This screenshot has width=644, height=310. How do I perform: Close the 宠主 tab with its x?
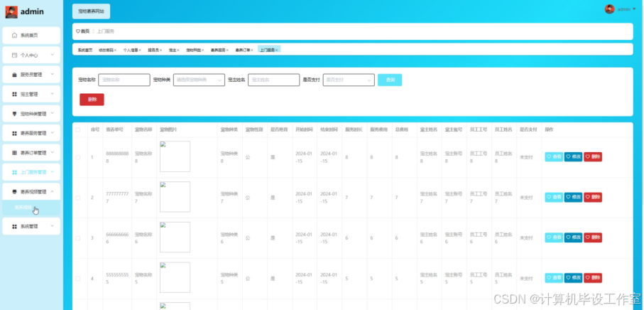[x=178, y=50]
